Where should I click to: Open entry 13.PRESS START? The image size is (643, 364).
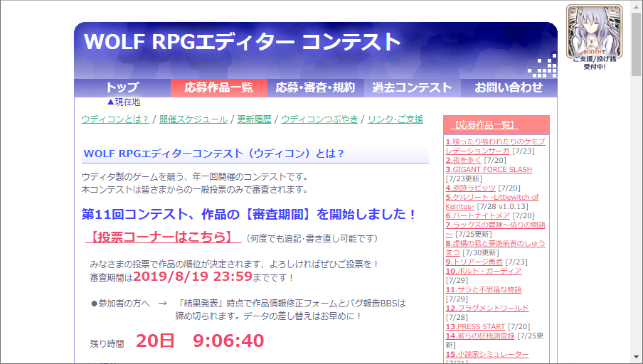(475, 327)
